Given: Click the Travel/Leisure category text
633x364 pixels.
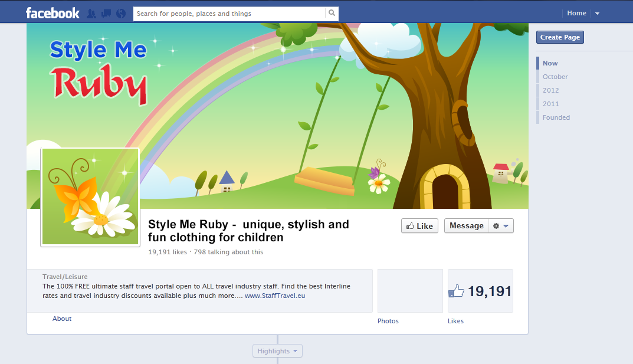Looking at the screenshot, I should coord(65,277).
